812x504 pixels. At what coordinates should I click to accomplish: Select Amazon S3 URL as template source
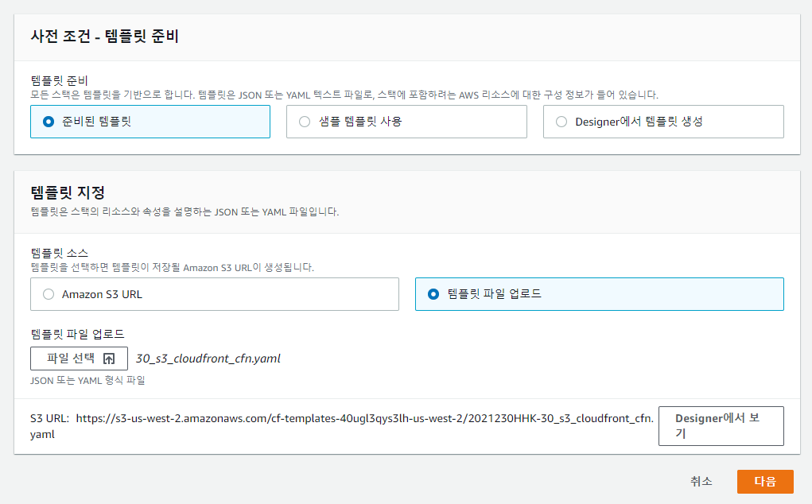coord(215,294)
